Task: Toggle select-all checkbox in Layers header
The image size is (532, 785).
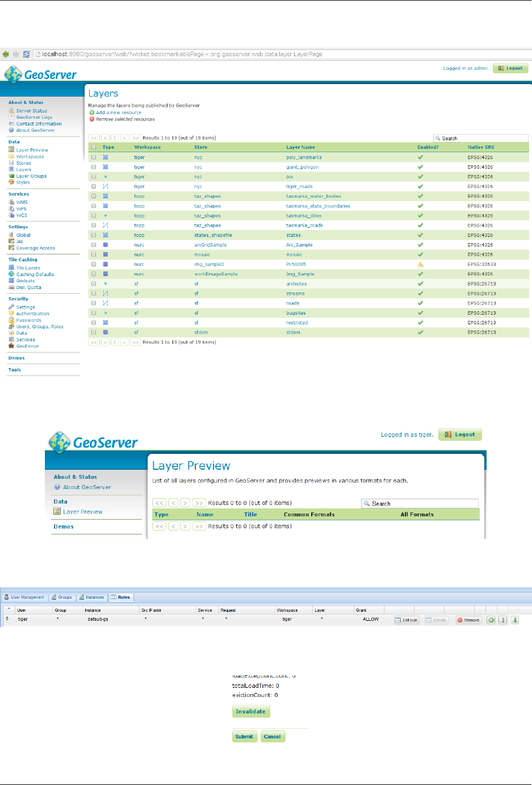Action: 94,147
